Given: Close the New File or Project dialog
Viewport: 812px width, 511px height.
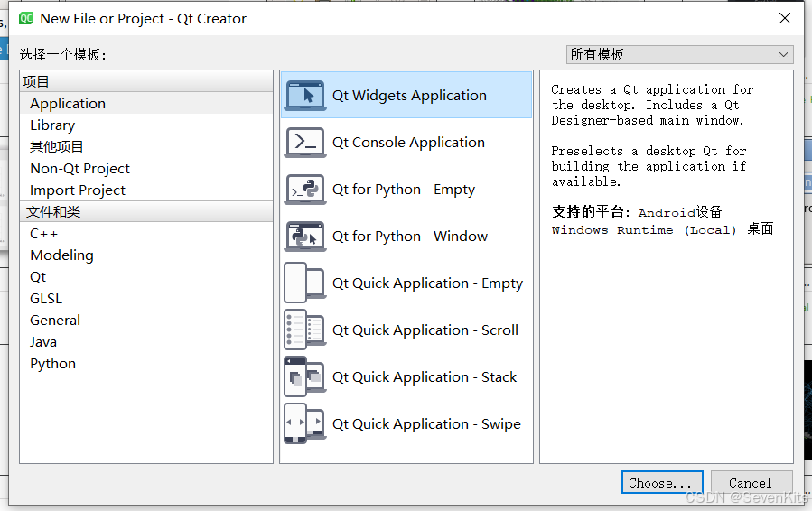Looking at the screenshot, I should pos(785,19).
